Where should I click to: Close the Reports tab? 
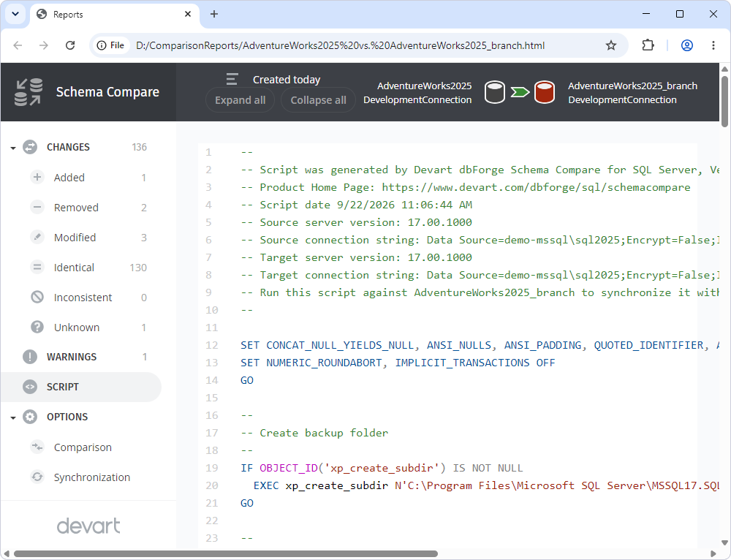point(188,14)
